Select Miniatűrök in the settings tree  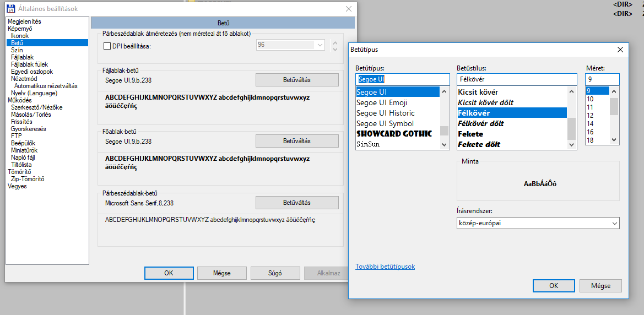tap(24, 150)
